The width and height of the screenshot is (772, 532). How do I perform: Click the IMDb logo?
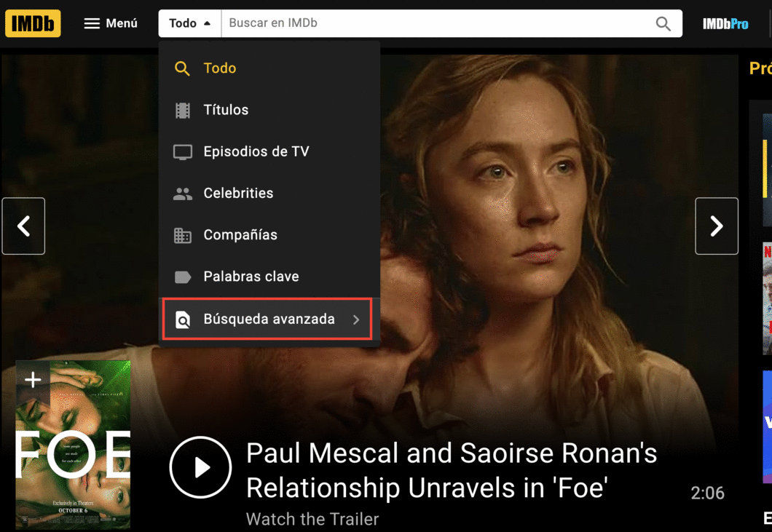pyautogui.click(x=33, y=23)
